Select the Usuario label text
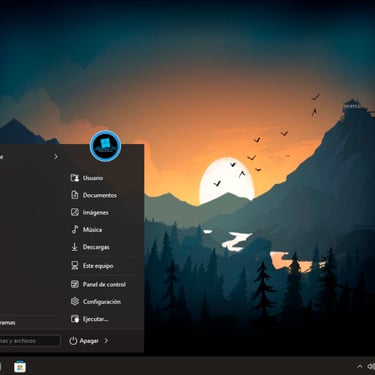The height and width of the screenshot is (375, 375). click(93, 178)
